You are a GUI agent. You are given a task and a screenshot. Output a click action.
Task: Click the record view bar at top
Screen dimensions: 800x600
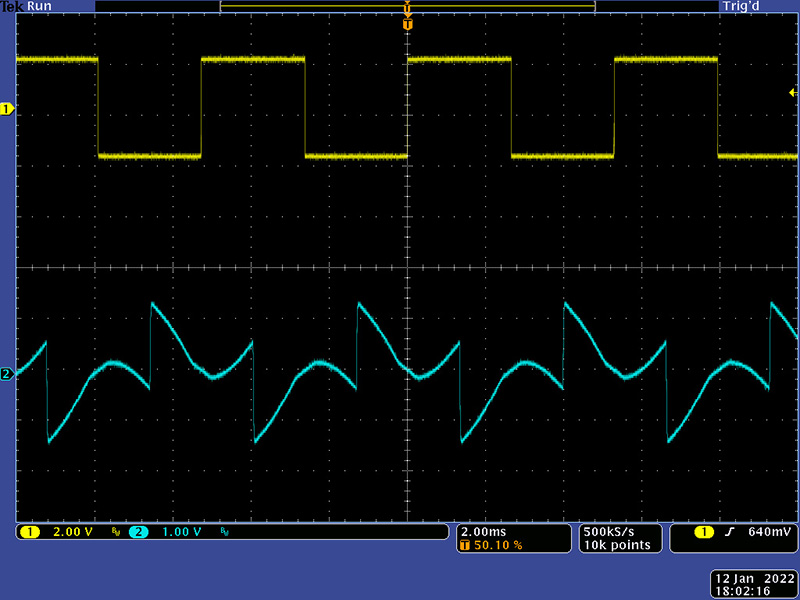[407, 7]
